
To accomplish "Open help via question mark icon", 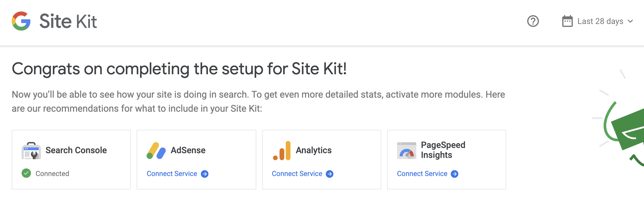I will click(x=533, y=21).
